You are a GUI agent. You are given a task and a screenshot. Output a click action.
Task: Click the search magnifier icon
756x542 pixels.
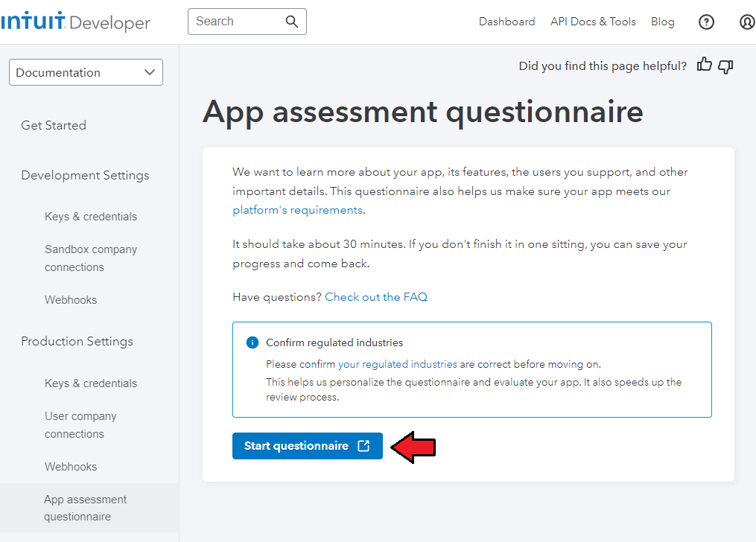pos(292,21)
